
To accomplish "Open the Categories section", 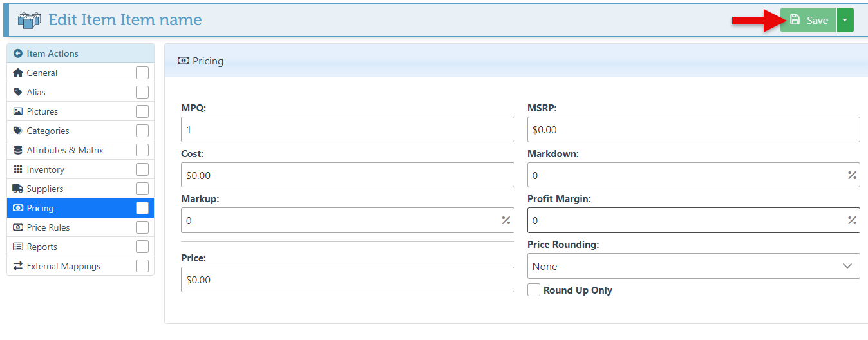I will tap(48, 131).
